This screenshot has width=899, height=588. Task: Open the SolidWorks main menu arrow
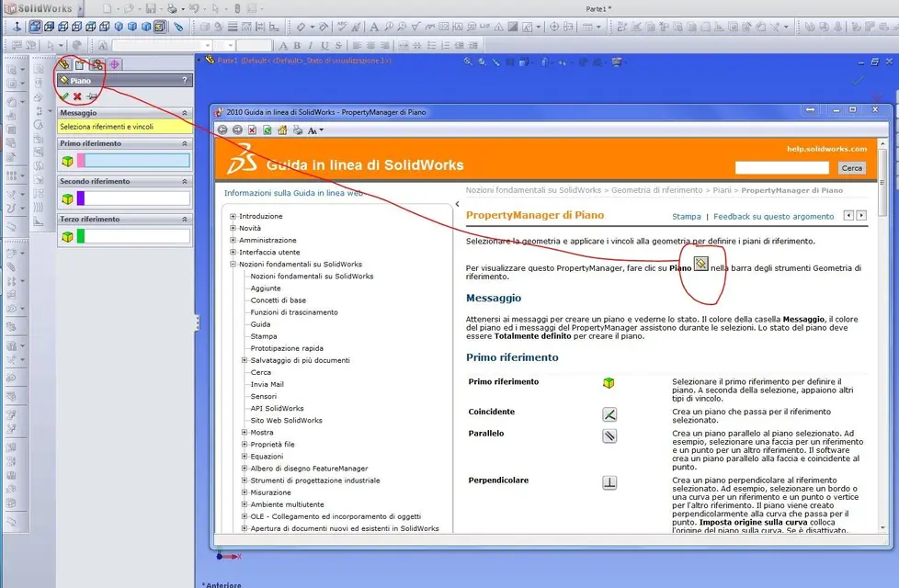(80, 8)
